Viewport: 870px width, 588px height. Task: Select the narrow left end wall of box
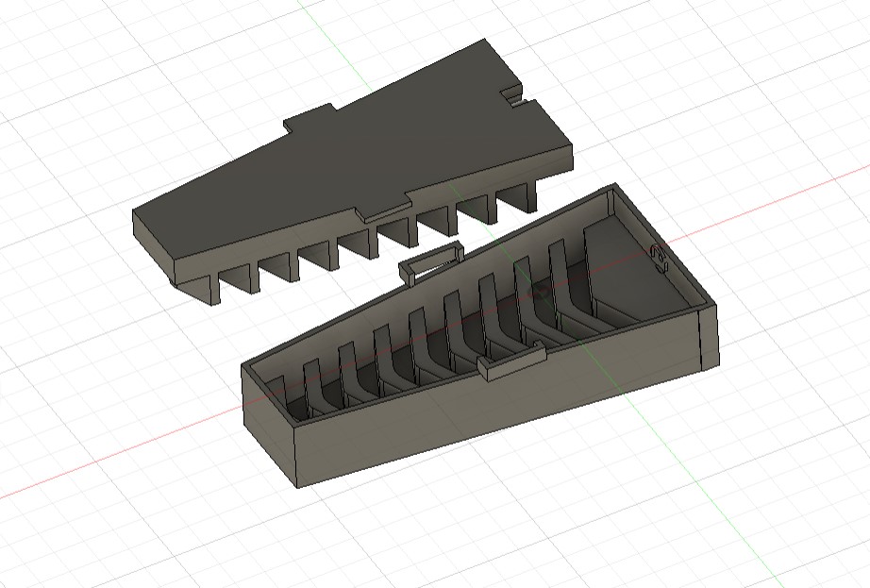tap(269, 425)
